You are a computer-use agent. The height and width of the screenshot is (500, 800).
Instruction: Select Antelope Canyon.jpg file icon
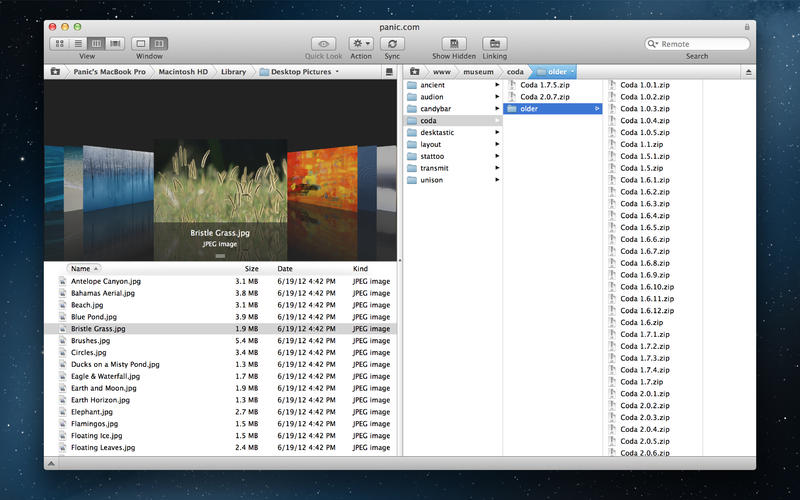tap(62, 281)
